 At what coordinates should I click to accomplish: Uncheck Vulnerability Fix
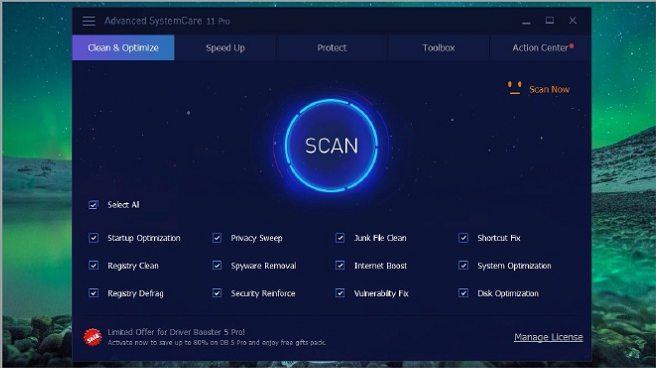click(340, 293)
